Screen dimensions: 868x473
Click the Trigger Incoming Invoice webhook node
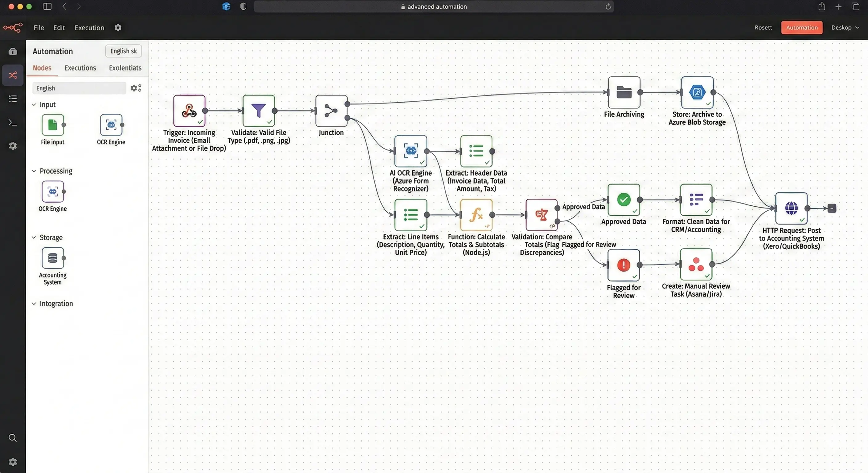(x=189, y=111)
